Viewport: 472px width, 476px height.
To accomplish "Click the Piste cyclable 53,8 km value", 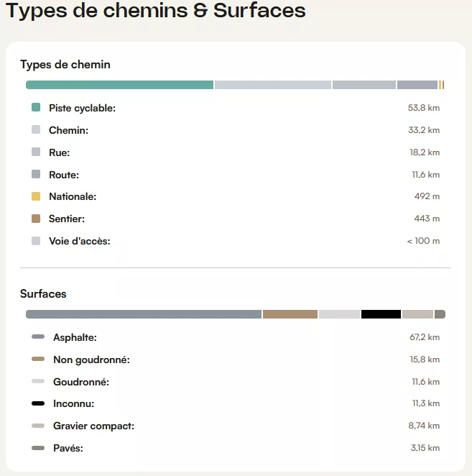I will point(423,108).
